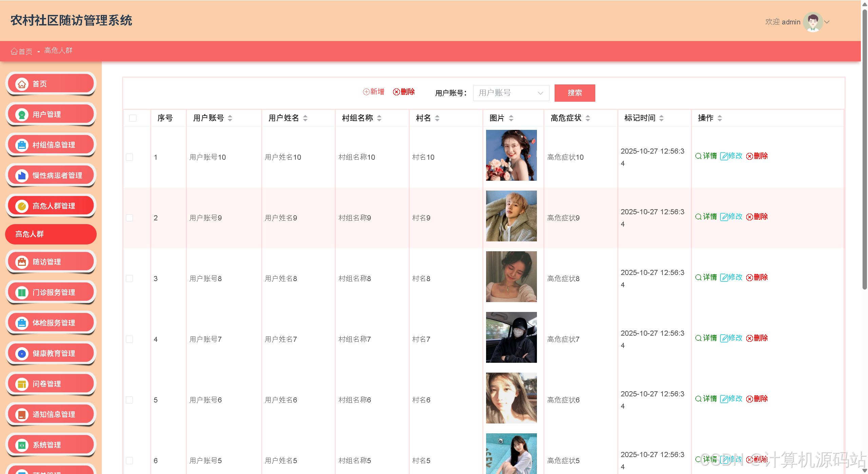
Task: Toggle the select-all header checkbox
Action: coord(133,118)
